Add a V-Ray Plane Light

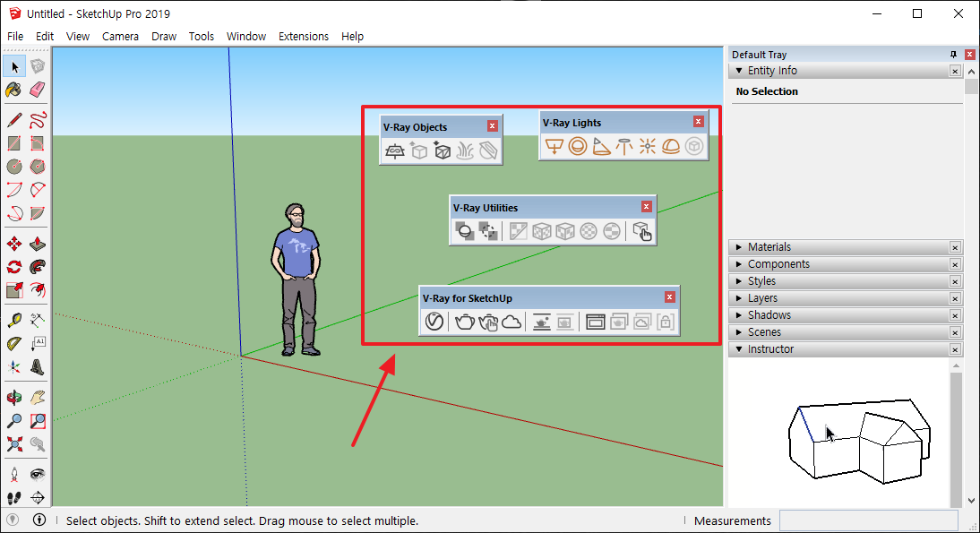554,146
